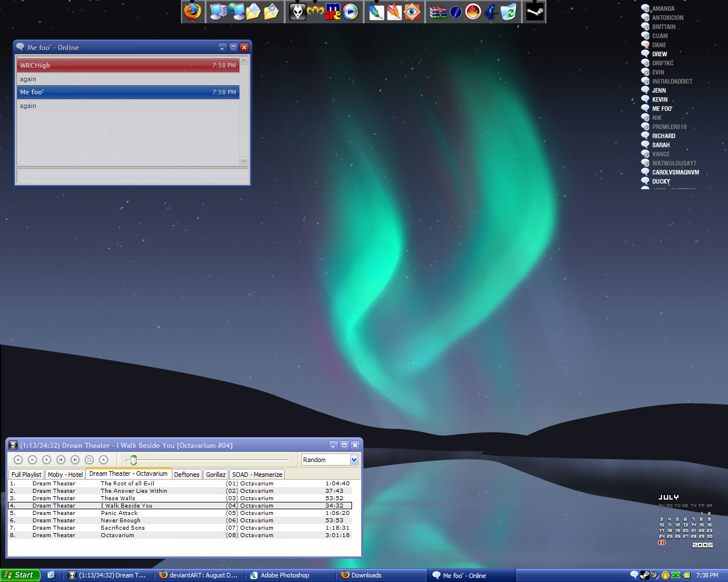Click the open/eject button in foobar2000
The width and height of the screenshot is (728, 582).
point(104,459)
